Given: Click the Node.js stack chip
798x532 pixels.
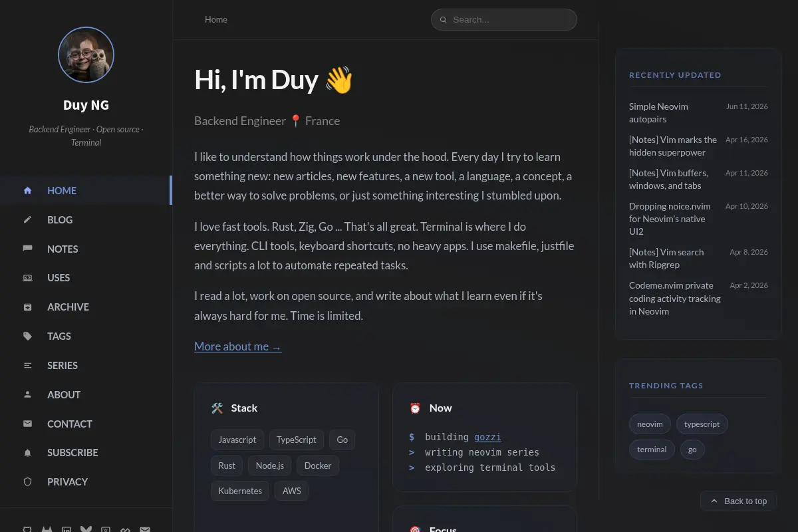Looking at the screenshot, I should [269, 465].
